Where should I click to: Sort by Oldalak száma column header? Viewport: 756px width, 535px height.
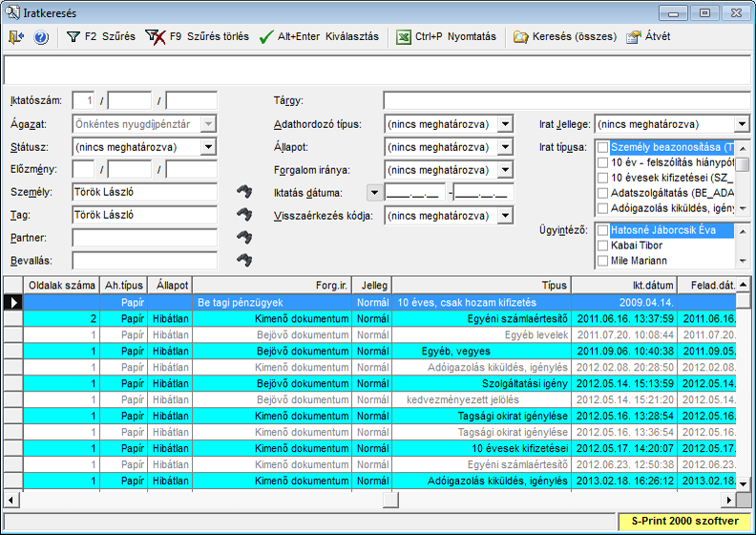click(62, 285)
